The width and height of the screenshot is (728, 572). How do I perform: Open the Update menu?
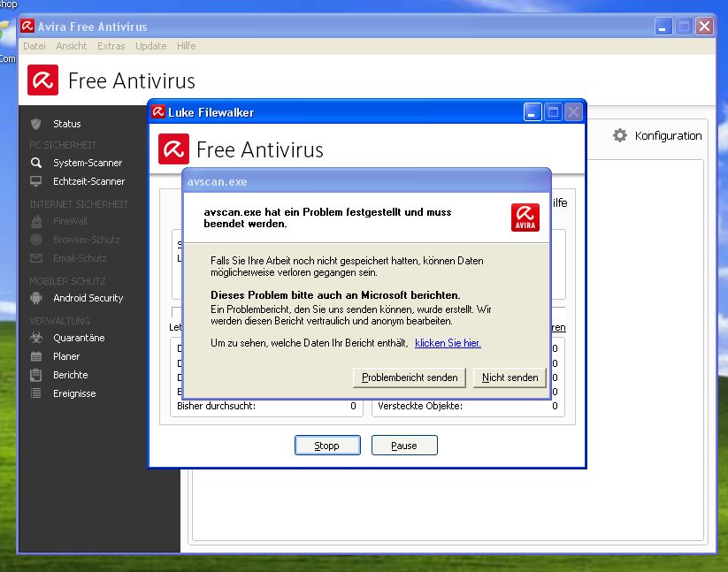click(151, 46)
